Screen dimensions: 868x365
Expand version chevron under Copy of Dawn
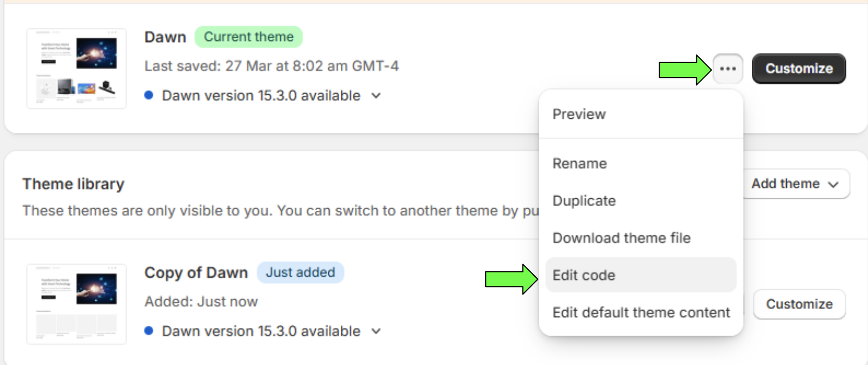tap(376, 331)
